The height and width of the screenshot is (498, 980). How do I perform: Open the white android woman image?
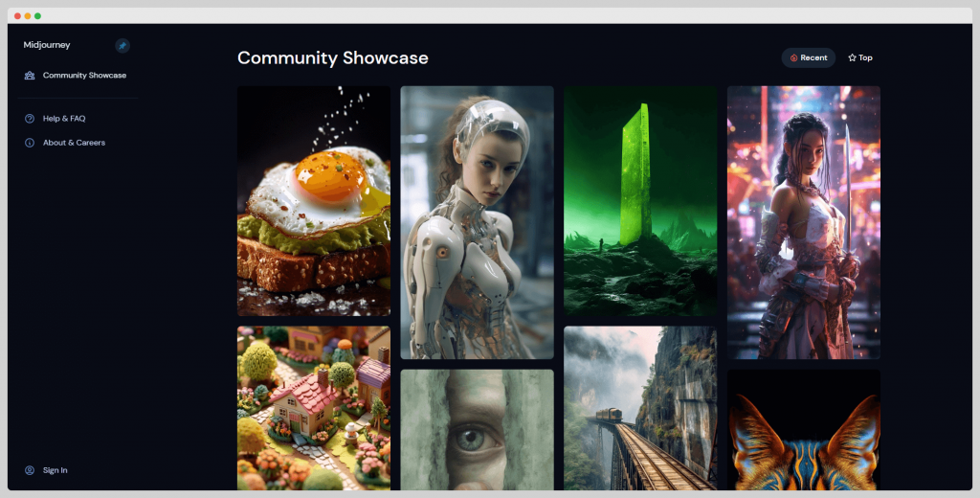[477, 222]
